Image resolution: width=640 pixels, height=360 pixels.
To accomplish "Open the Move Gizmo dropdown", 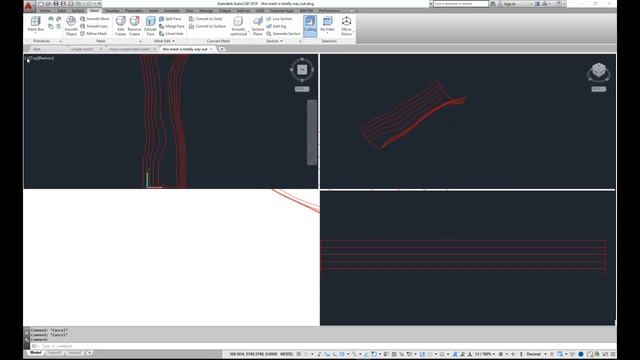I will pyautogui.click(x=347, y=26).
